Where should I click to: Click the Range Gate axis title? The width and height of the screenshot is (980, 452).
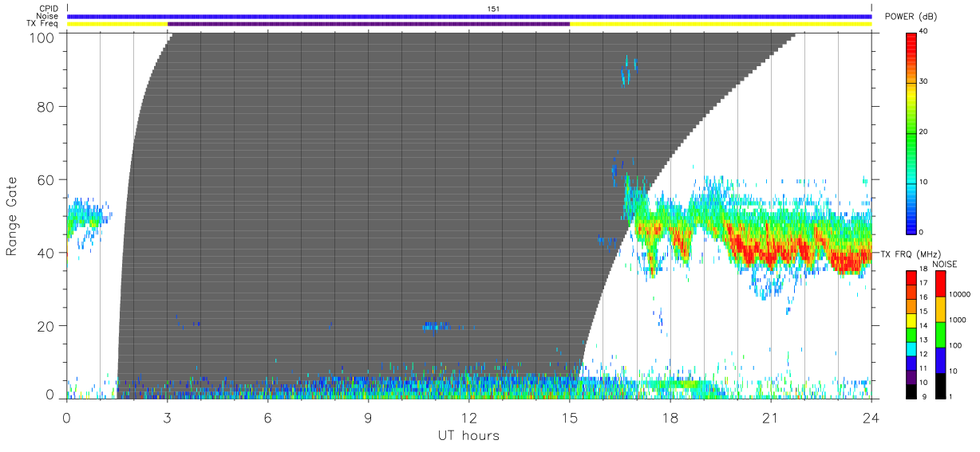12,217
